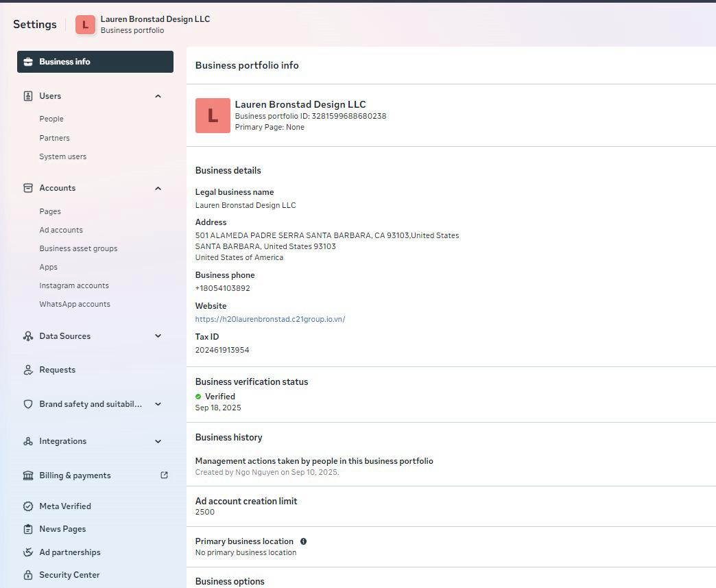The width and height of the screenshot is (716, 588).
Task: Open the Partners page
Action: pos(54,138)
